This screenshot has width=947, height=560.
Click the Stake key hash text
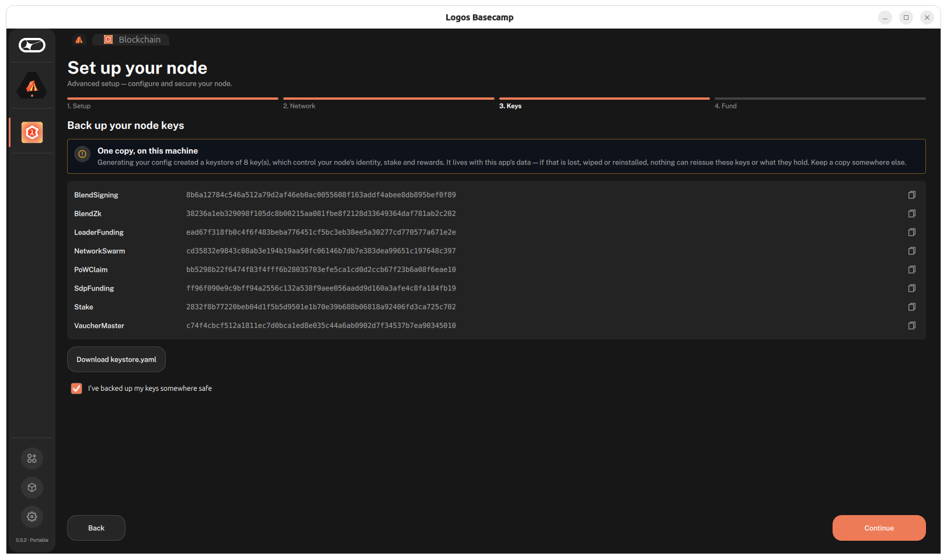[321, 307]
